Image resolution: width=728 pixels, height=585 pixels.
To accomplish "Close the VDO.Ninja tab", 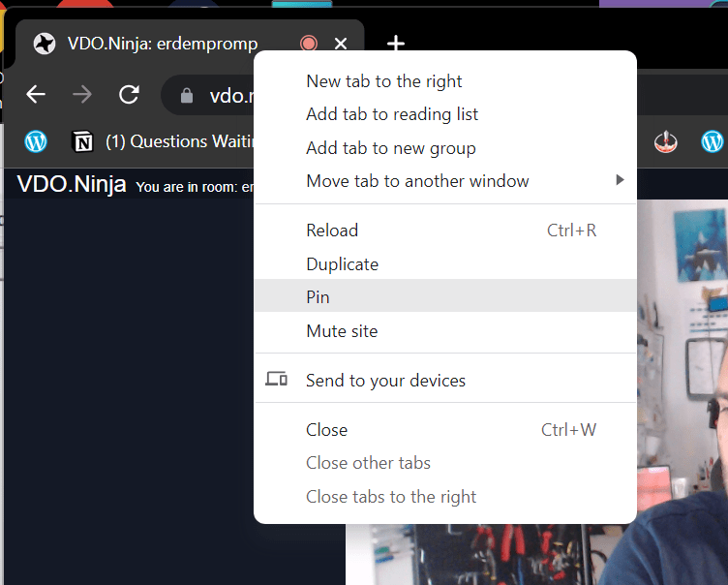I will [341, 44].
